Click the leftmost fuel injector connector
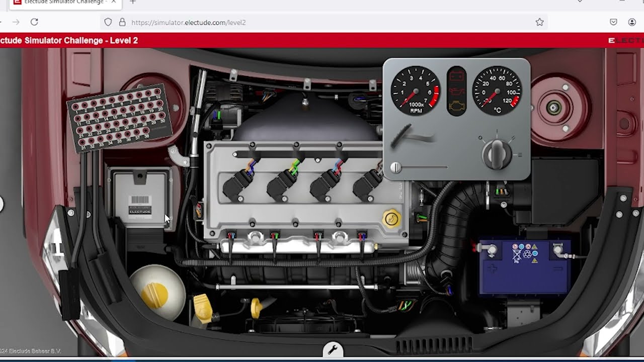644x362 pixels. (231, 235)
